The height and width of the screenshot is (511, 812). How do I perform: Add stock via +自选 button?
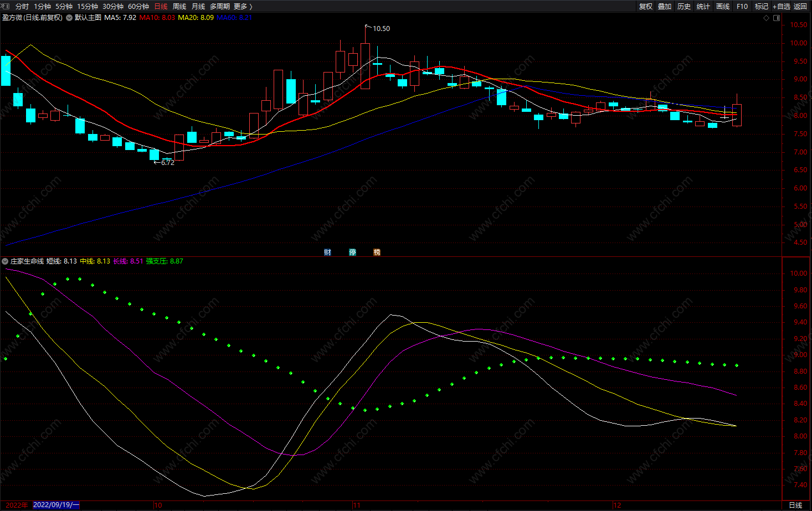(782, 7)
